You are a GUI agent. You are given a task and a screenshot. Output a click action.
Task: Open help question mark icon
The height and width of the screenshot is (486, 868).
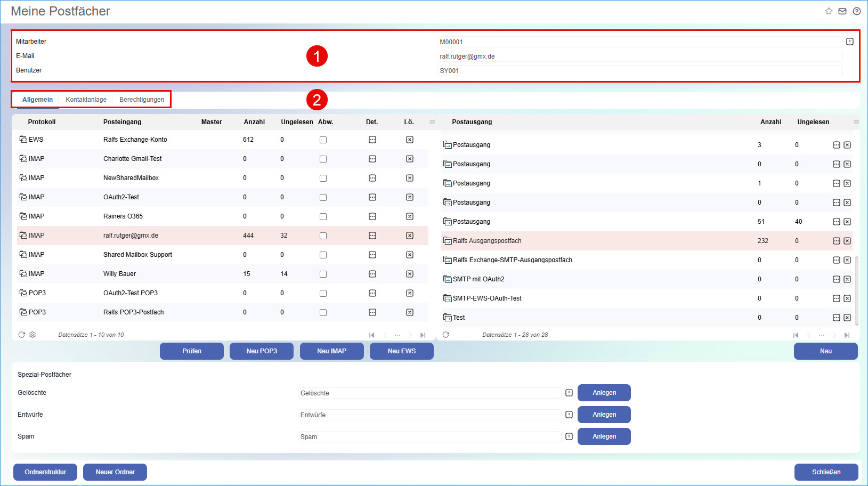click(x=857, y=11)
